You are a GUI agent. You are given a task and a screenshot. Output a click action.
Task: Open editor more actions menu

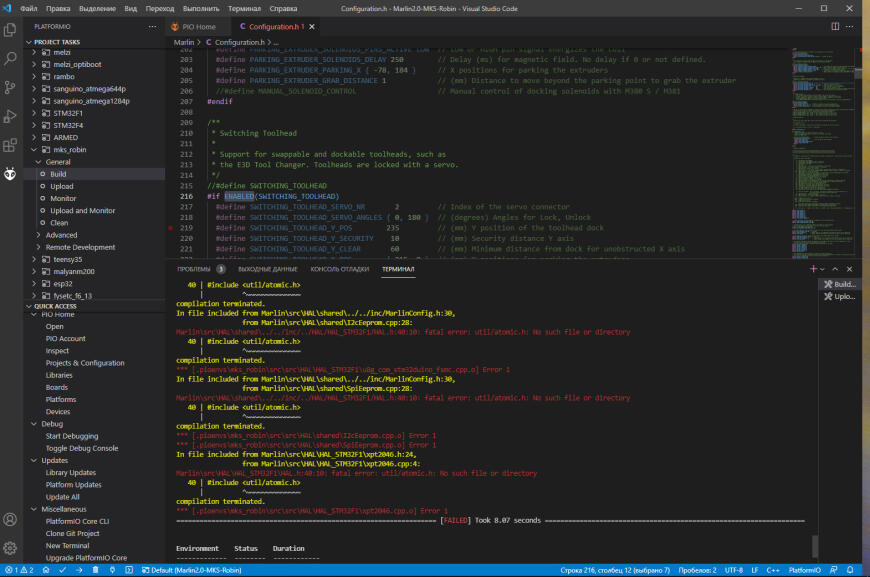(849, 27)
